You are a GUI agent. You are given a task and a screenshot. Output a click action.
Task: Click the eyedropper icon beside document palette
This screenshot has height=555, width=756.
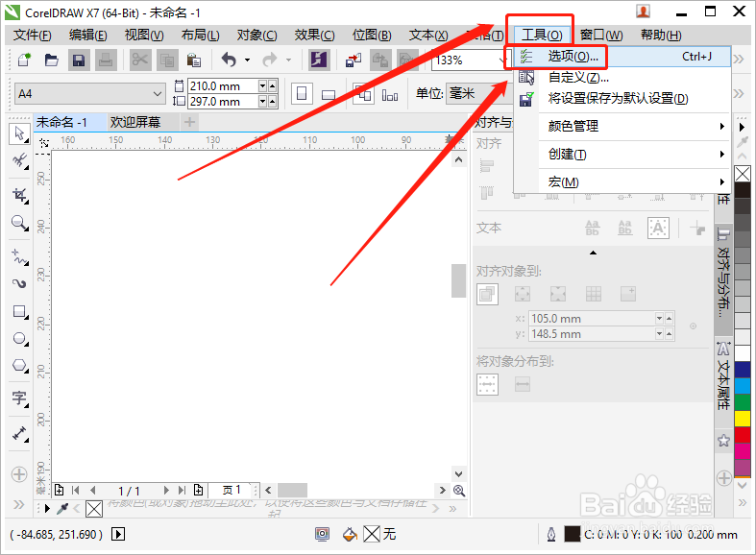62,508
